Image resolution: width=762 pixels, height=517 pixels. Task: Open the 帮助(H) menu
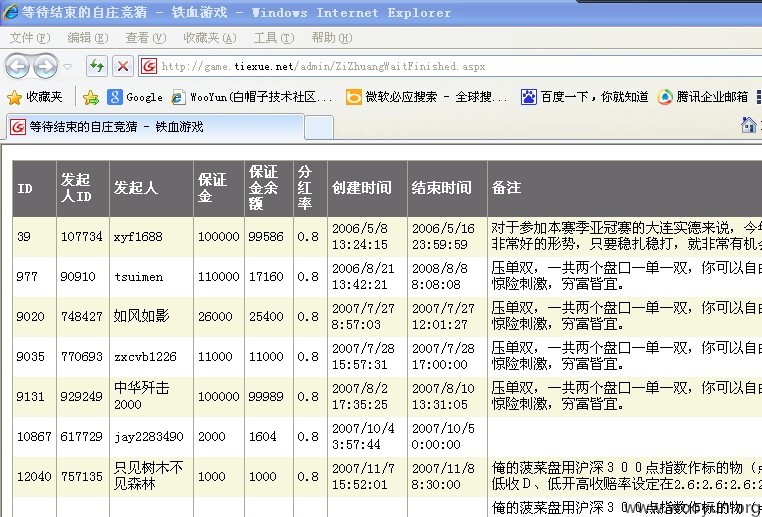pyautogui.click(x=331, y=38)
